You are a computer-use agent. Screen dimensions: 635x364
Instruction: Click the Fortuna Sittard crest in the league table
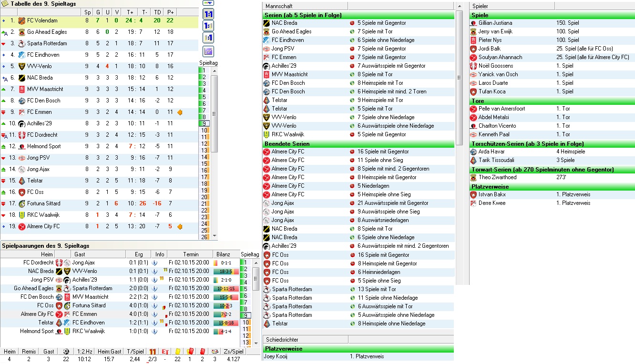[21, 203]
